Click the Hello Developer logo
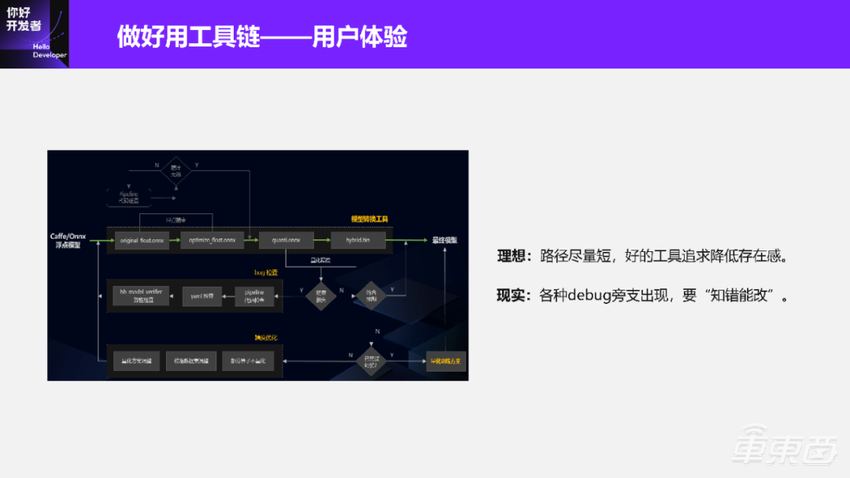This screenshot has width=850, height=478. (x=34, y=32)
